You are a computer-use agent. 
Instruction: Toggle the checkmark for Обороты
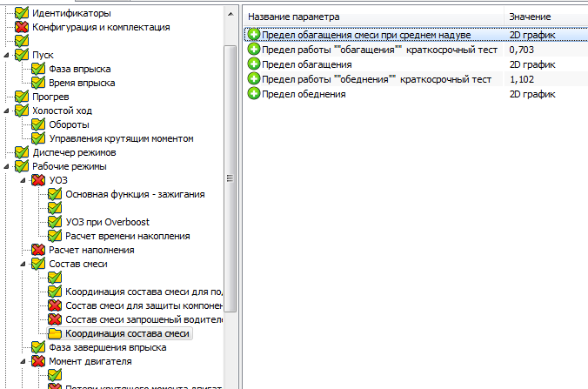pos(38,124)
